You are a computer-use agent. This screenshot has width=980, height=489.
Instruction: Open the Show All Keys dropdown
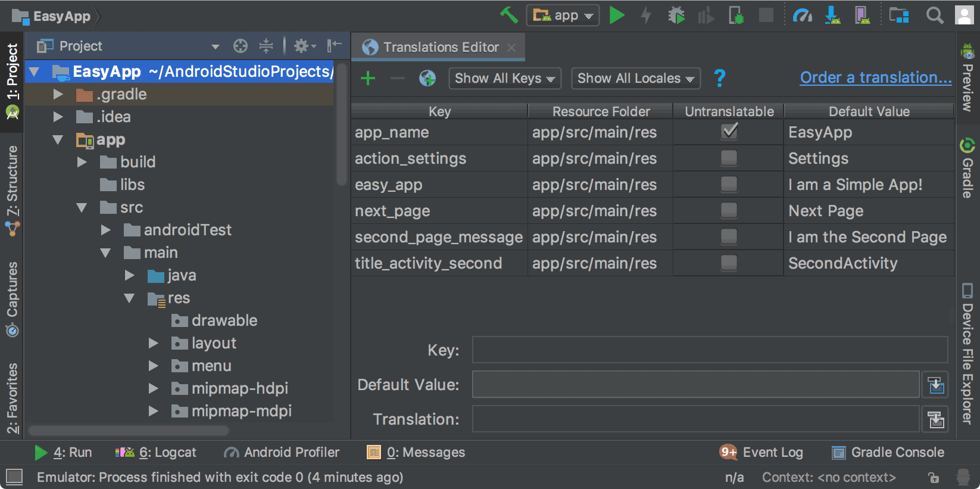pos(504,78)
